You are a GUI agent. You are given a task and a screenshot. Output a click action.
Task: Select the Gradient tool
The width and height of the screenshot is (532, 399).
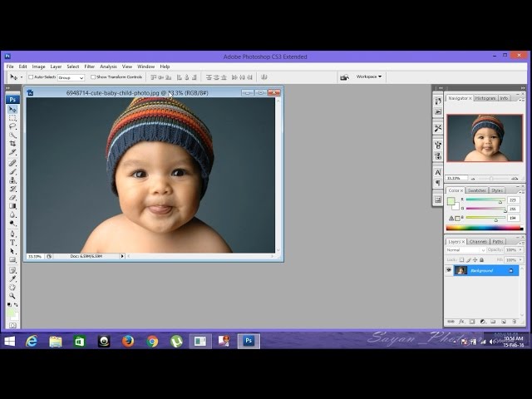coord(12,206)
